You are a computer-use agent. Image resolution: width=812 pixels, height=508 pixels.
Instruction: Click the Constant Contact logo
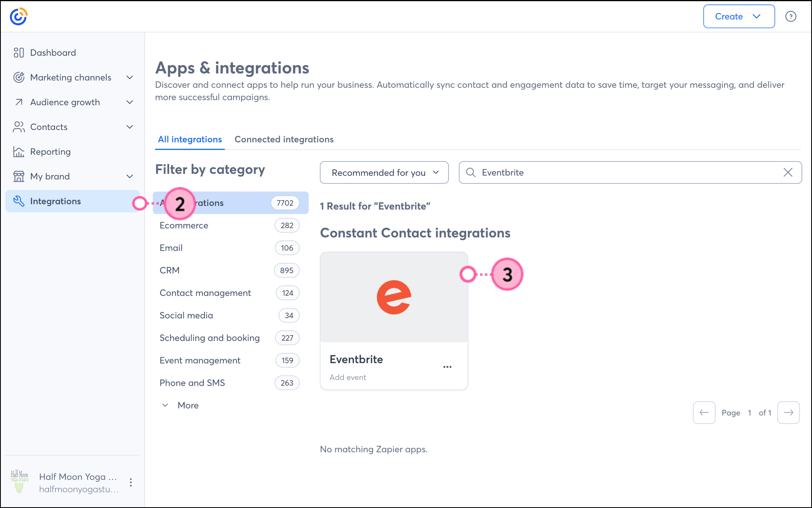[x=19, y=17]
